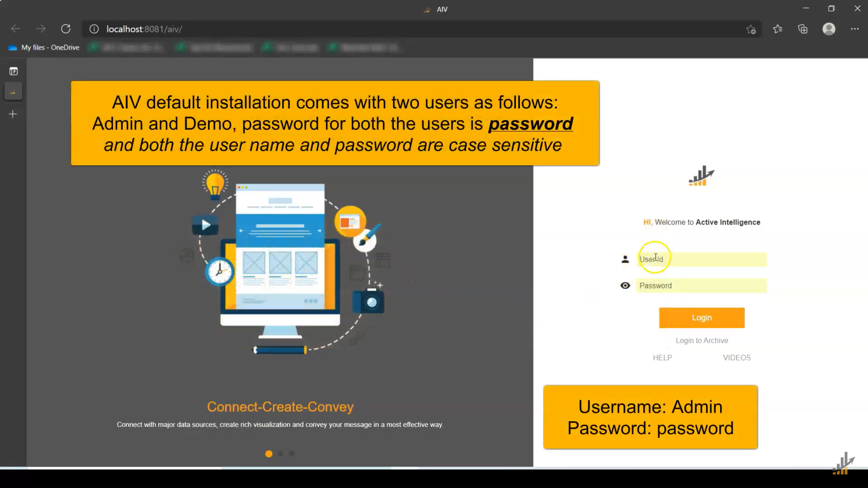
Task: View site information icon in address bar
Action: 94,29
